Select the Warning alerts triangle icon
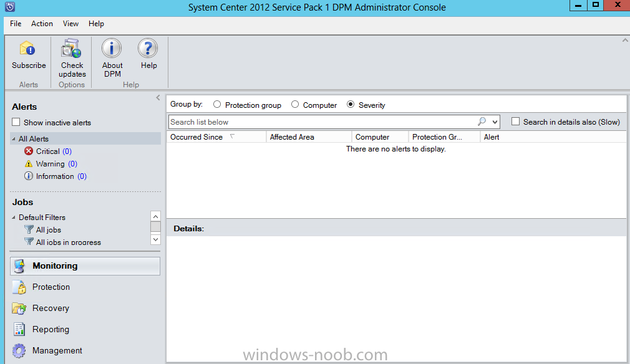This screenshot has width=630, height=364. click(x=29, y=164)
